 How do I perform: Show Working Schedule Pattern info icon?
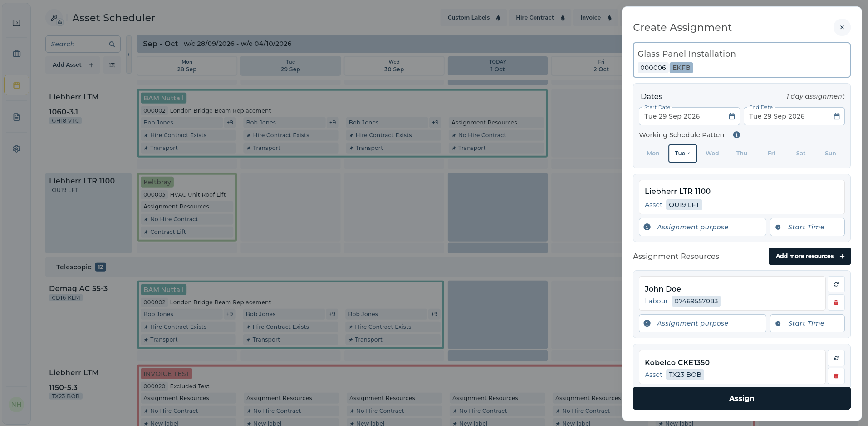(736, 135)
